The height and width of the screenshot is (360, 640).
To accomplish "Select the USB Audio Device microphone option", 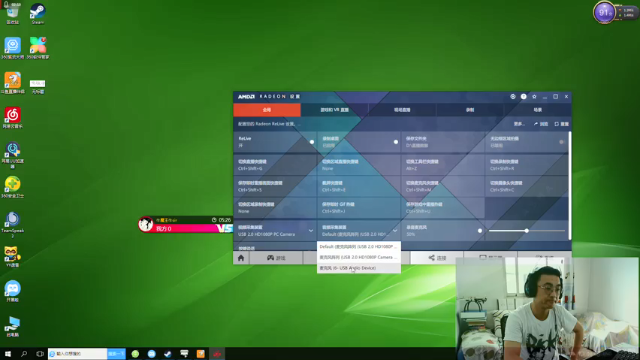I will [x=359, y=268].
